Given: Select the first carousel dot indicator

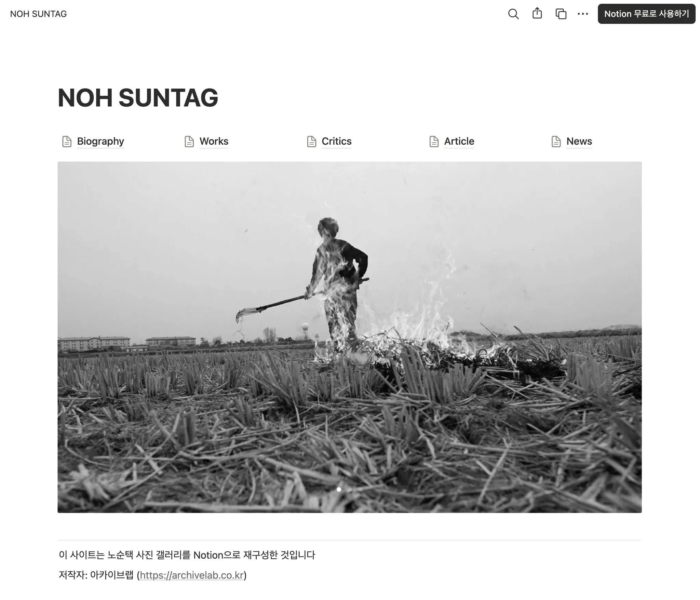Looking at the screenshot, I should click(x=339, y=489).
